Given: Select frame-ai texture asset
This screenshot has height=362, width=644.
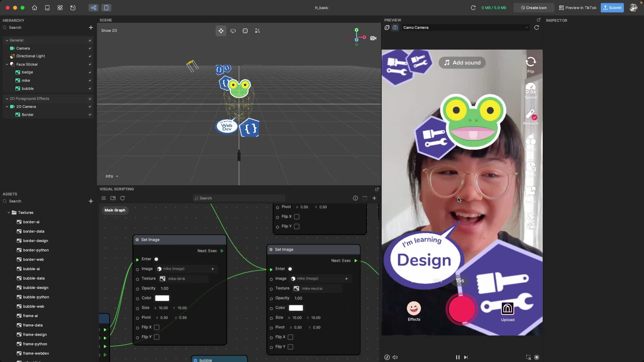Looking at the screenshot, I should point(30,316).
